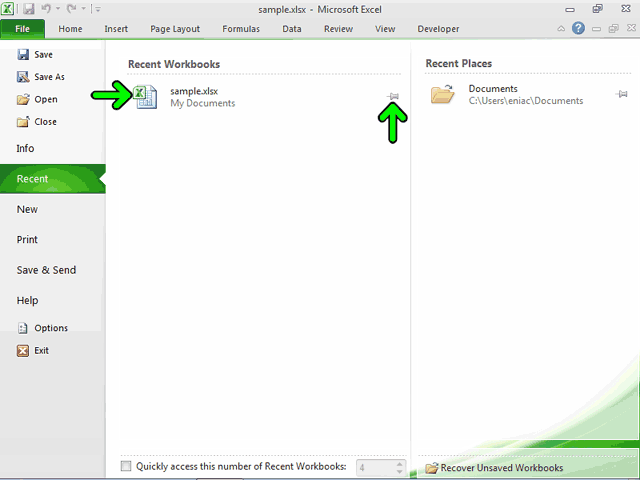Minimize the ribbon with the caret arrow

coord(561,29)
